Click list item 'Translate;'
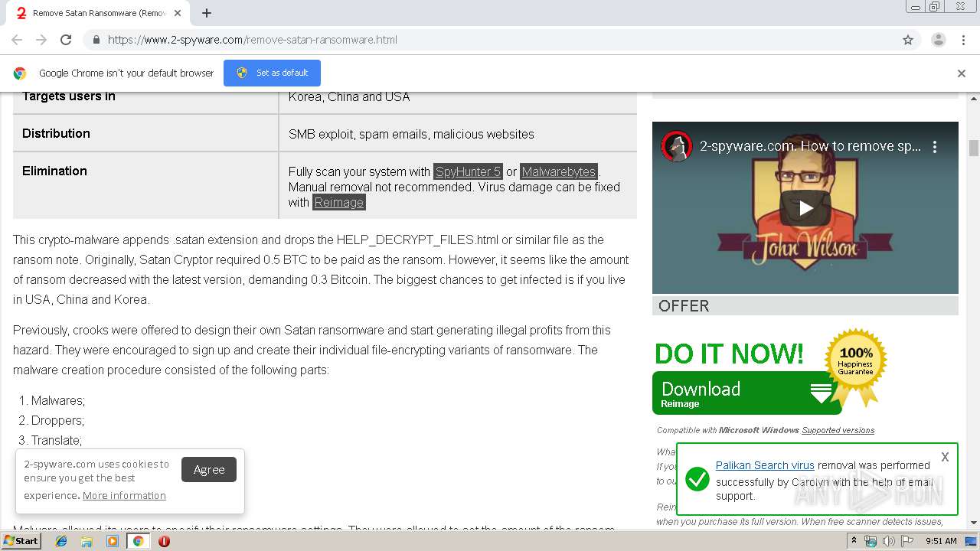980x551 pixels. tap(57, 440)
